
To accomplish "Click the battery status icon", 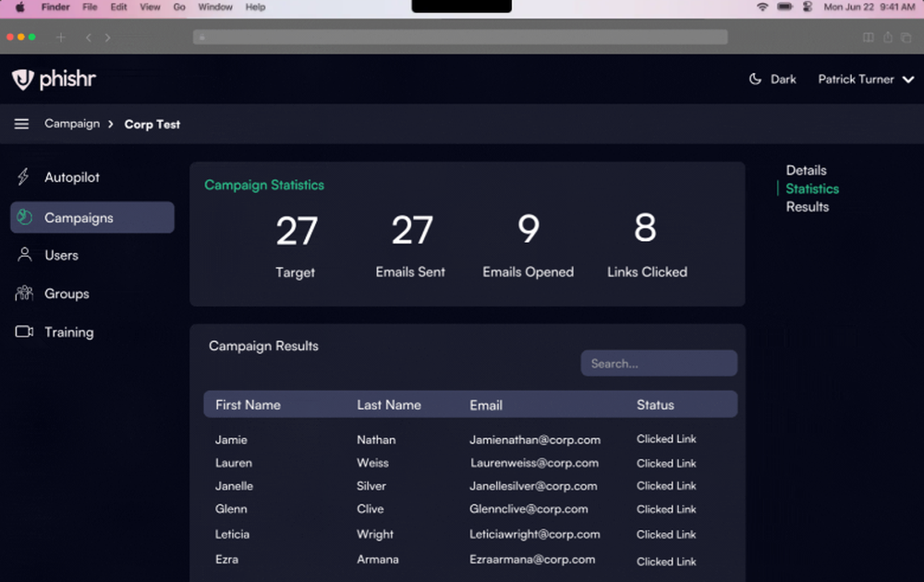I will (x=784, y=7).
